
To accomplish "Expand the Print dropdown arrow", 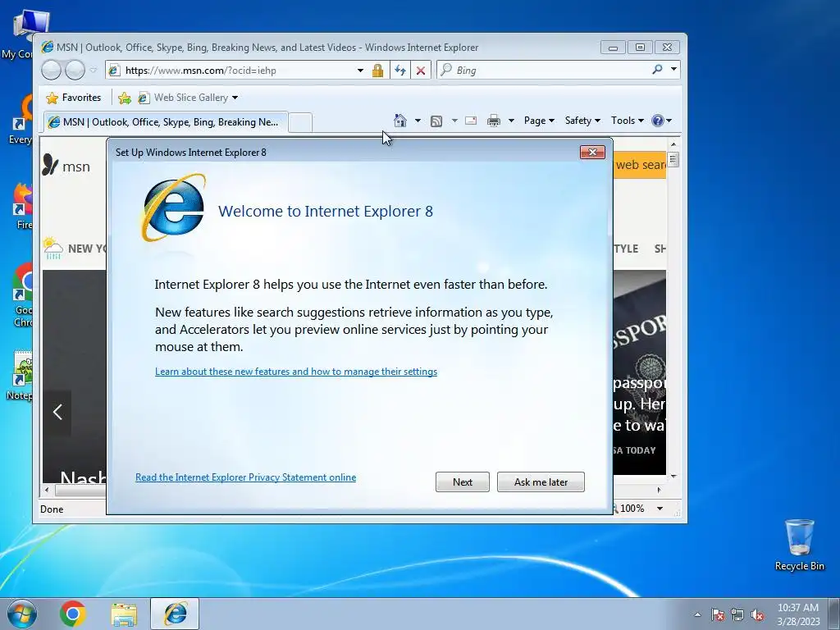I will [511, 121].
